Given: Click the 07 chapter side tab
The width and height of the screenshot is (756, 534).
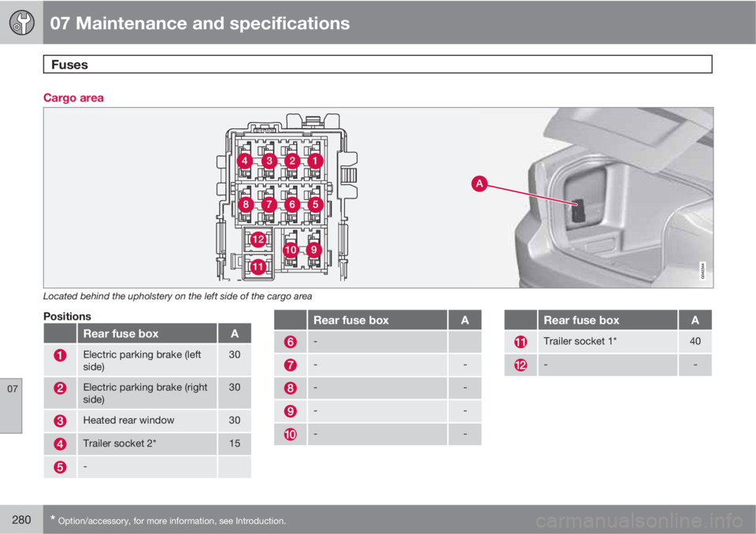Looking at the screenshot, I should pyautogui.click(x=11, y=406).
